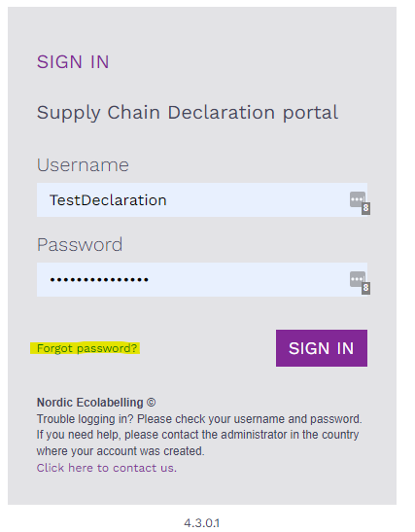Viewport: 415px width, 532px height.
Task: Click the Password label above the field
Action: tap(80, 245)
